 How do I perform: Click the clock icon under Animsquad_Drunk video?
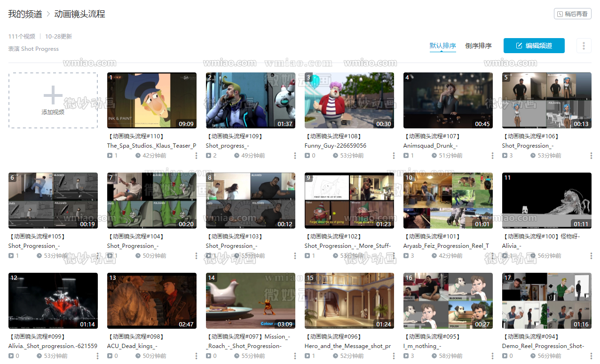click(x=434, y=156)
